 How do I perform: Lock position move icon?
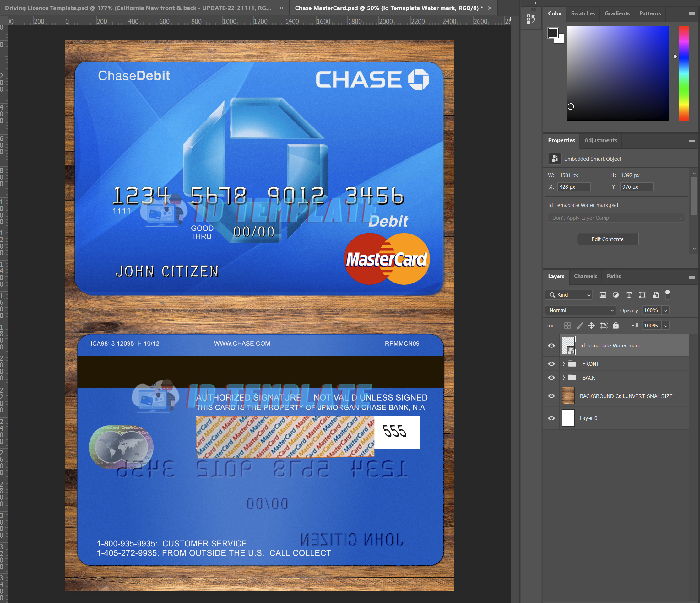click(x=591, y=326)
